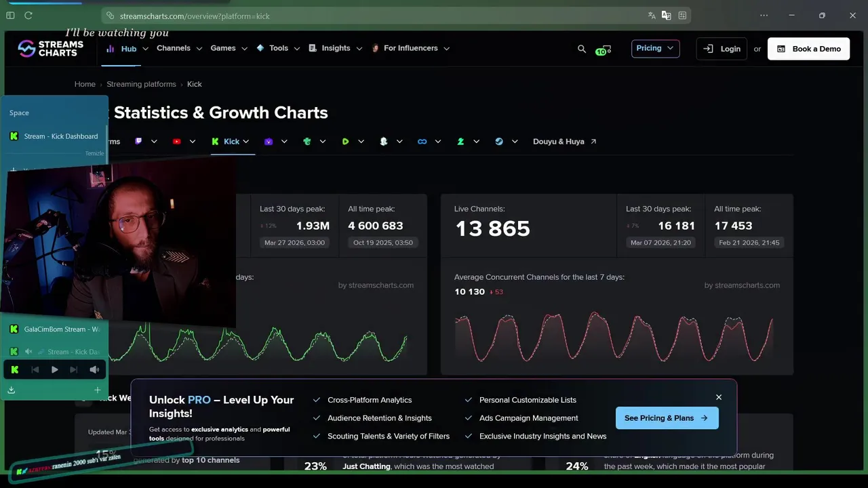Click the Login button

tap(722, 49)
